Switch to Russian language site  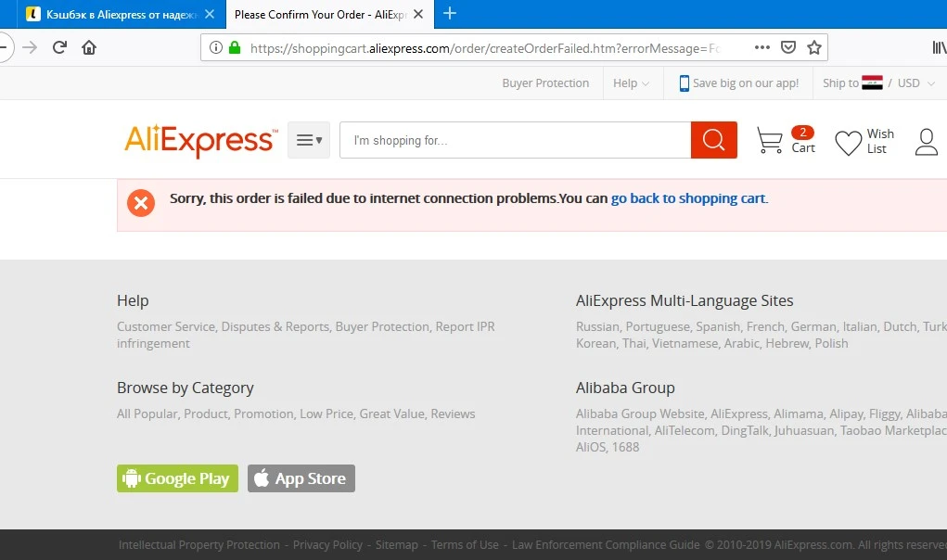[597, 326]
